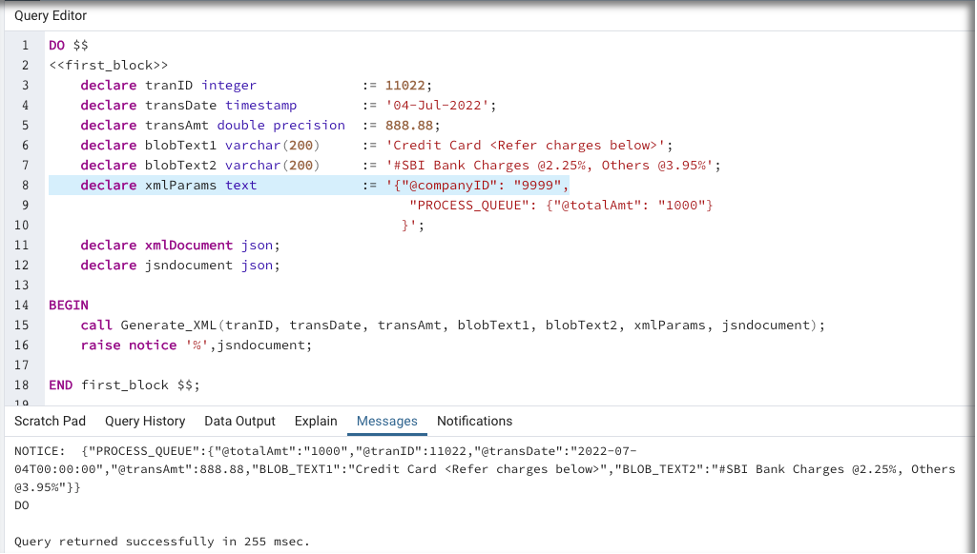This screenshot has height=554, width=977.
Task: Click the 'DO' result line in Messages
Action: point(22,505)
